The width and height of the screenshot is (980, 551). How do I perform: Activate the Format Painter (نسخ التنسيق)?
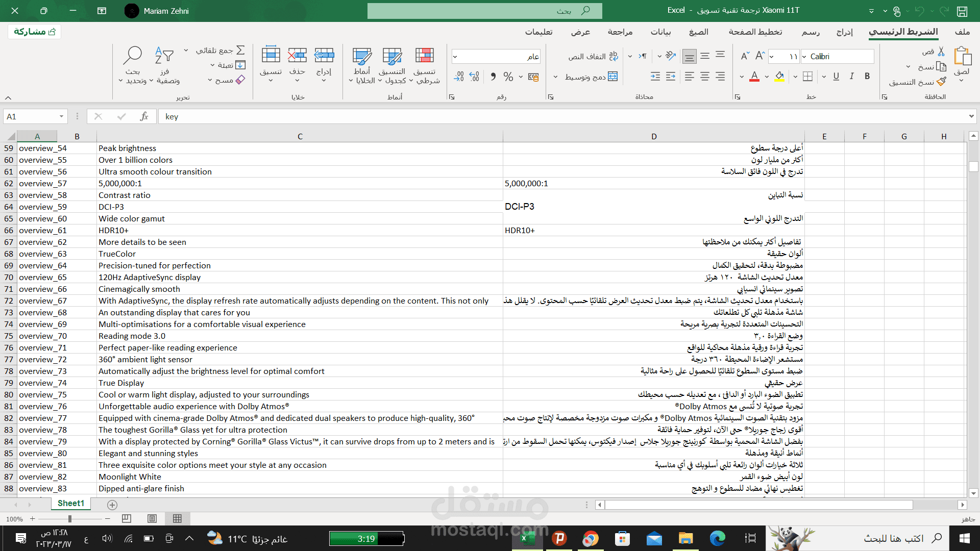point(942,82)
